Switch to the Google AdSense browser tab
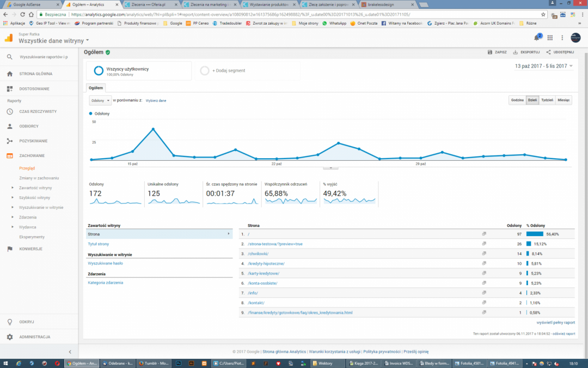 coord(30,4)
